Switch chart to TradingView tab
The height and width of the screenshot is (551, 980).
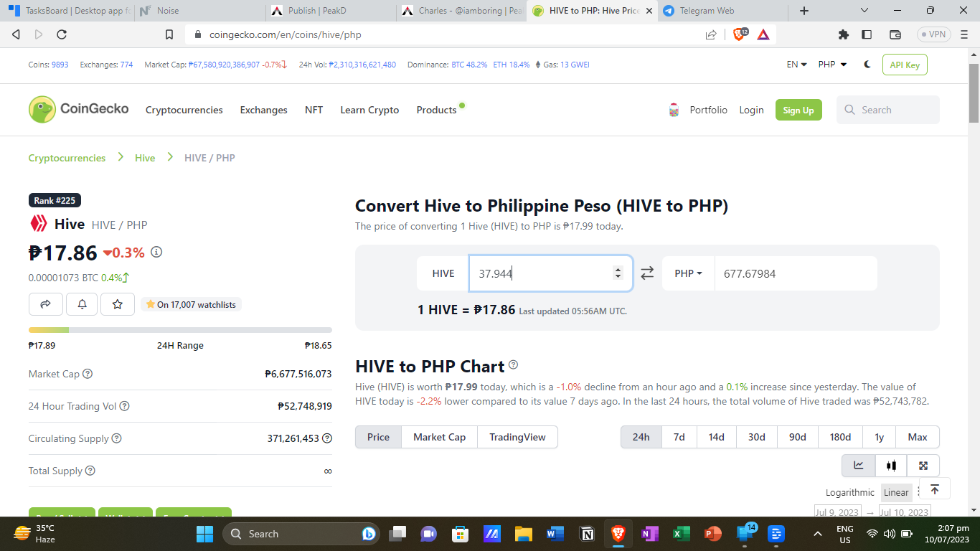click(517, 437)
